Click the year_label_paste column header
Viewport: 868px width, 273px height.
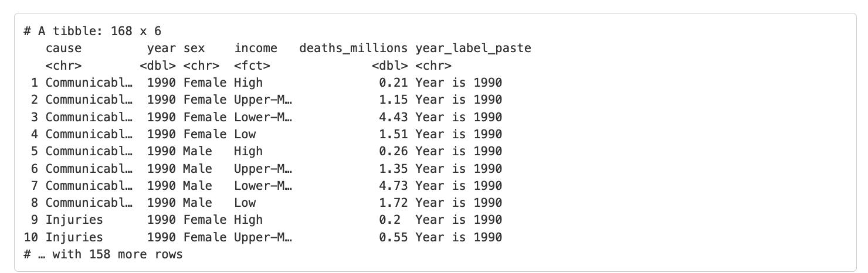pyautogui.click(x=473, y=48)
